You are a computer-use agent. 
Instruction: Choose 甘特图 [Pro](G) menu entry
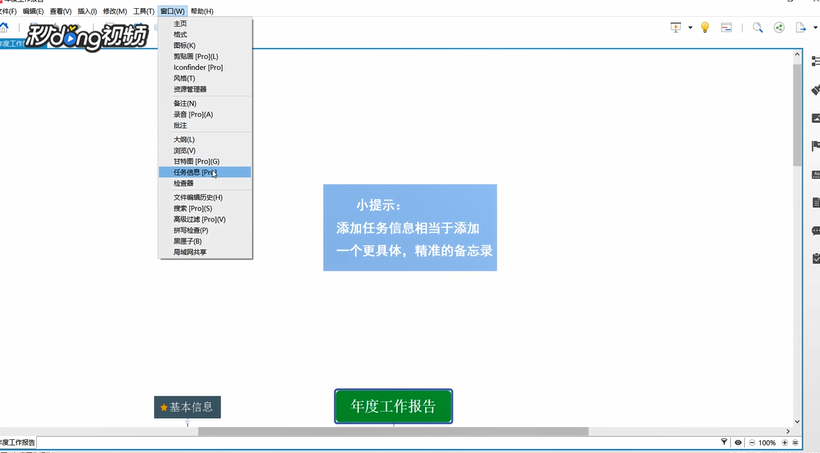click(205, 162)
